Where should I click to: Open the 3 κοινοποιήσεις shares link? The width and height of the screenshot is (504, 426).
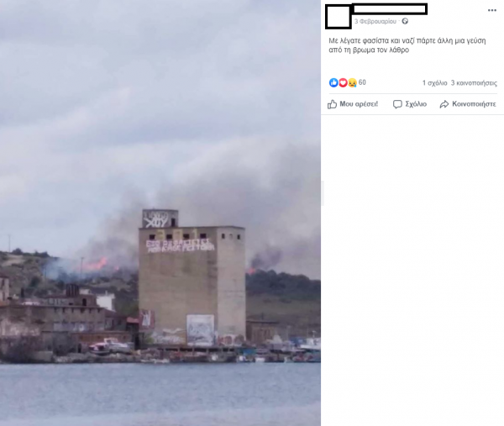pyautogui.click(x=474, y=83)
